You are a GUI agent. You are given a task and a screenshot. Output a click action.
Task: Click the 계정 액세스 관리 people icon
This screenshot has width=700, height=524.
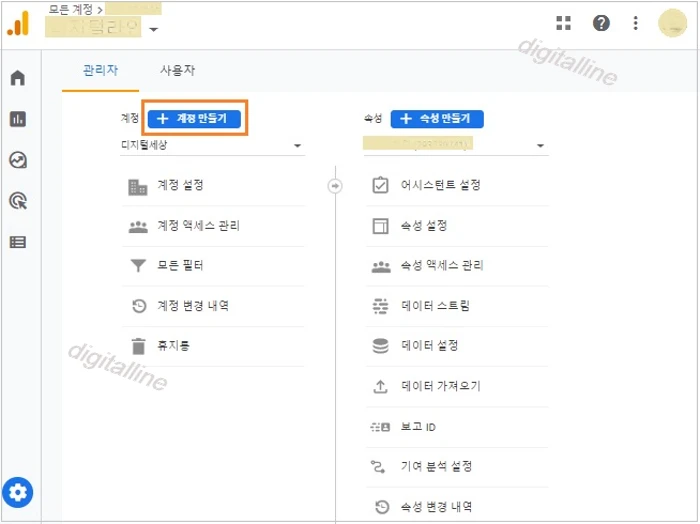pyautogui.click(x=138, y=227)
